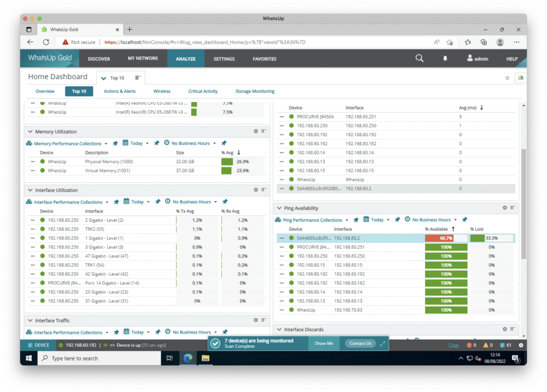Show warning alerts count icon in status bar

click(x=485, y=345)
